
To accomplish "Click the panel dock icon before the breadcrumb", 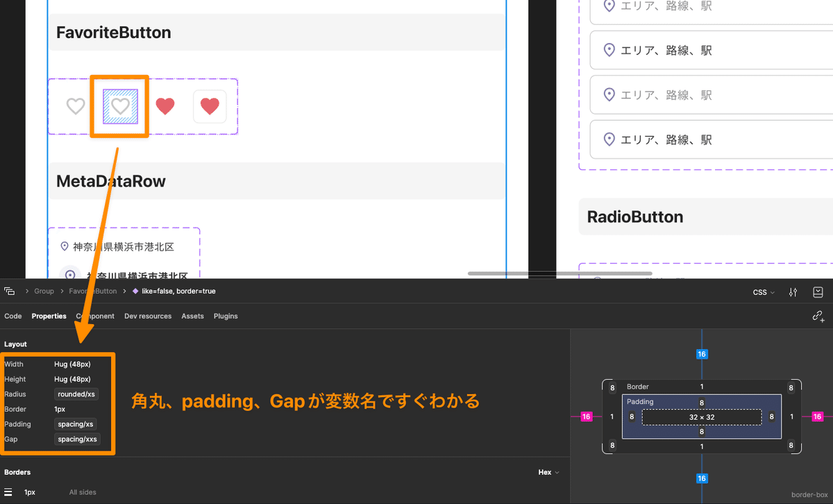I will click(x=9, y=291).
